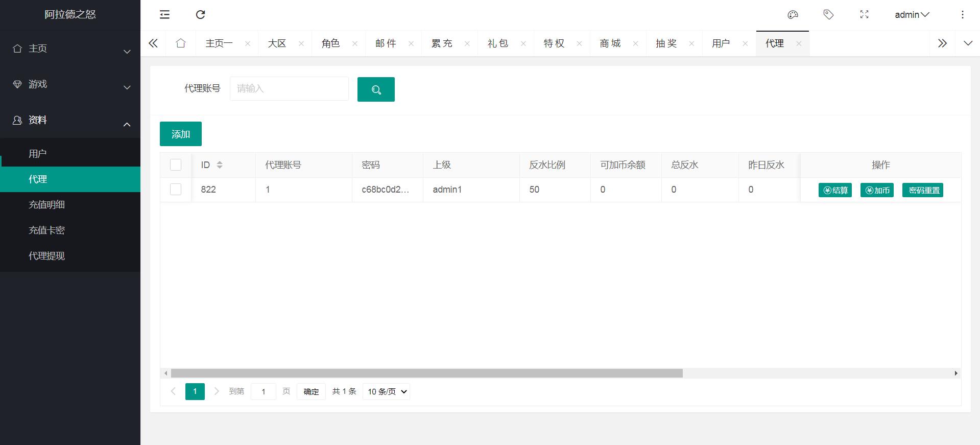The image size is (980, 445).
Task: Click the search magnifier button
Action: pyautogui.click(x=376, y=89)
